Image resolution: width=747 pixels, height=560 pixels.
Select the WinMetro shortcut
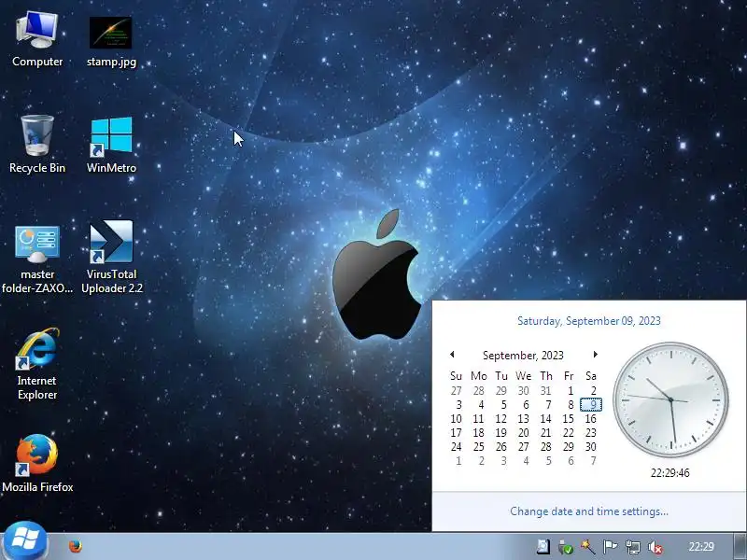pos(111,146)
